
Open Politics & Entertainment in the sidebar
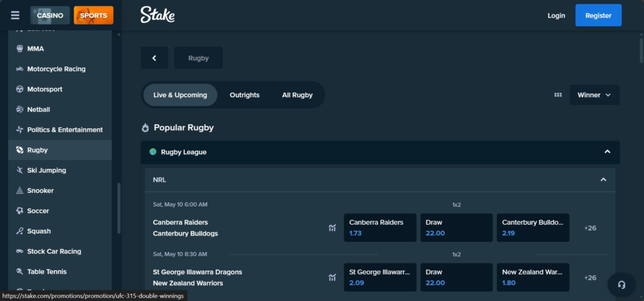(60, 130)
